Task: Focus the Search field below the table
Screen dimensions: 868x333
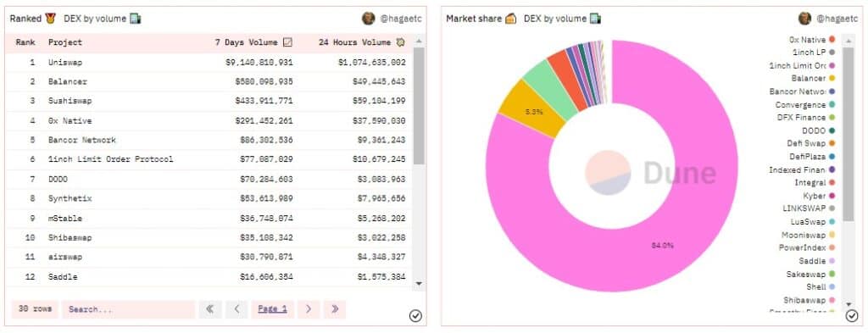Action: coord(129,309)
